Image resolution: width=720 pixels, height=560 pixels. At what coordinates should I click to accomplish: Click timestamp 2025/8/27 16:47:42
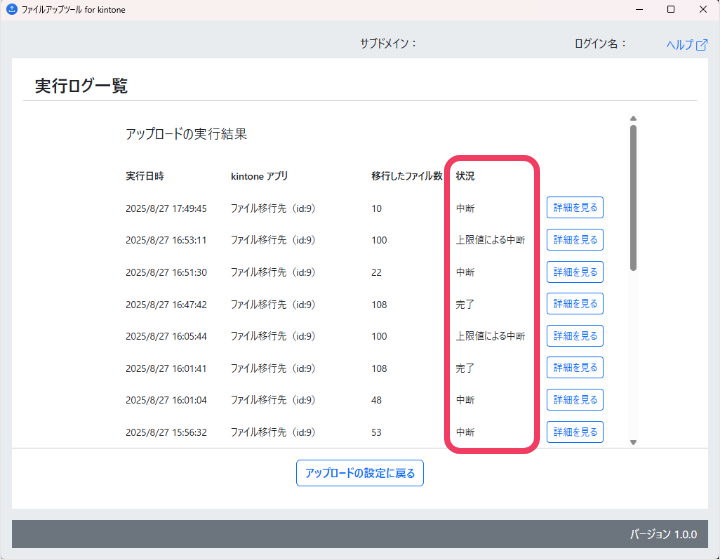(x=166, y=304)
